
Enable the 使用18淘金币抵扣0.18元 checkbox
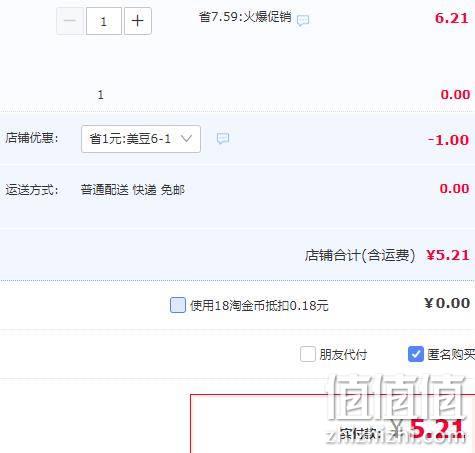[178, 305]
